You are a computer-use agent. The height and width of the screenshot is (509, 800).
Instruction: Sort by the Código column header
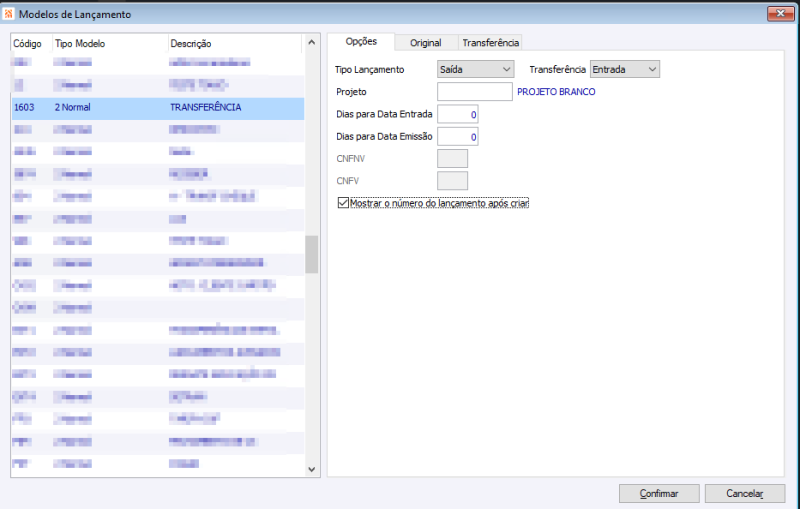pos(32,43)
